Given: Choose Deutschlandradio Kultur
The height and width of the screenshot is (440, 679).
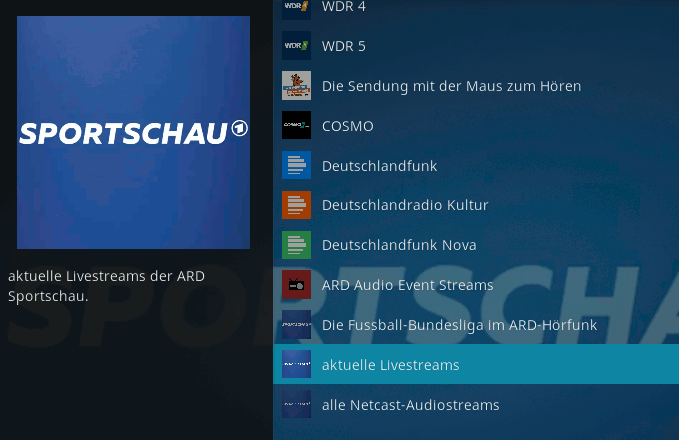Looking at the screenshot, I should (476, 205).
